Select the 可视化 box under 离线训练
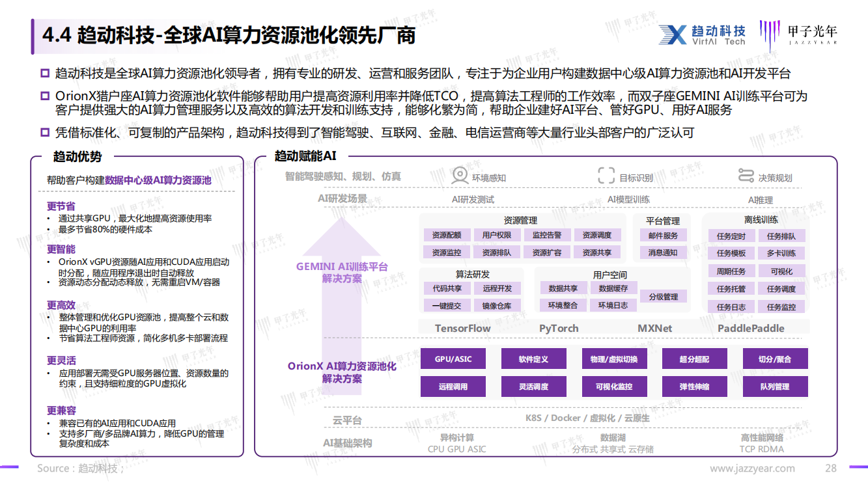 (781, 271)
